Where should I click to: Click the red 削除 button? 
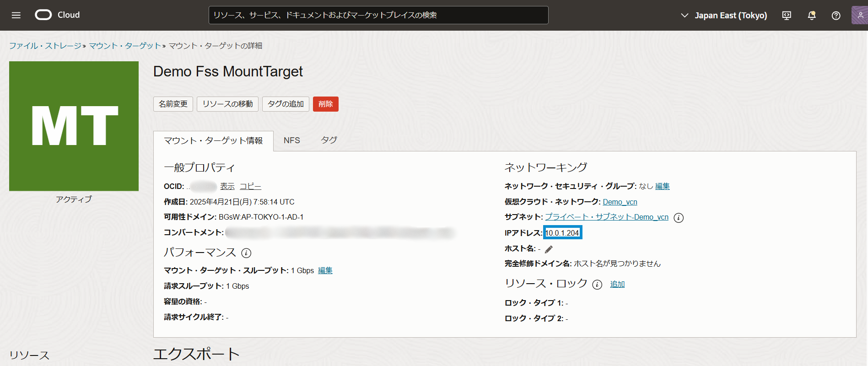[326, 104]
